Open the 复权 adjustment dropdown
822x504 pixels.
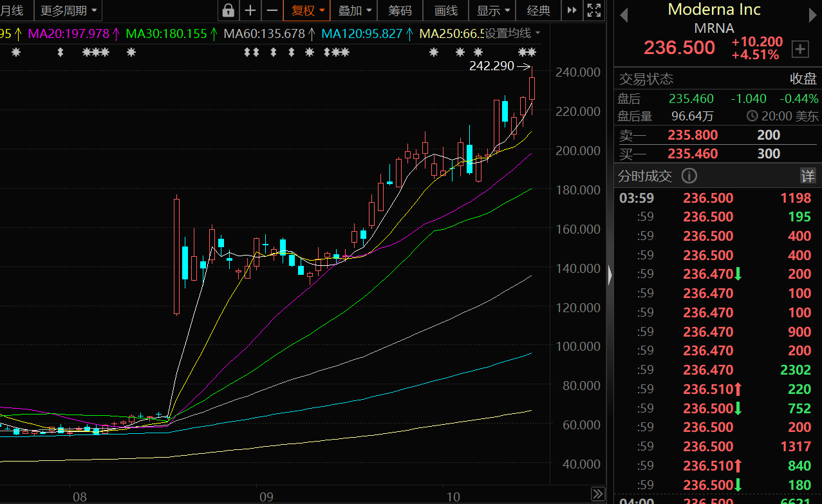click(x=308, y=10)
